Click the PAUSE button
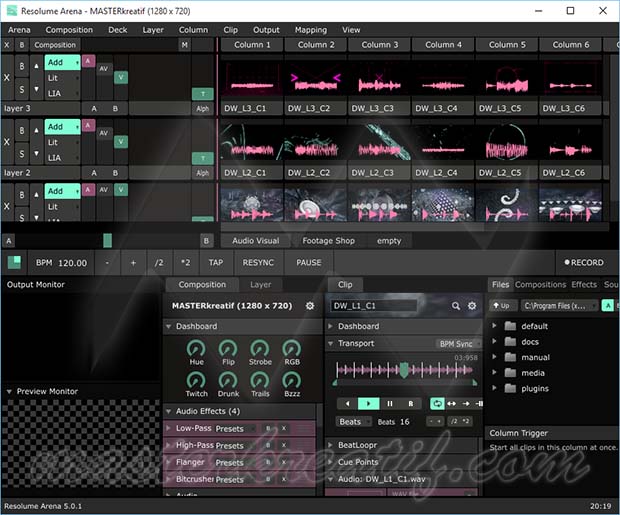 (x=308, y=263)
